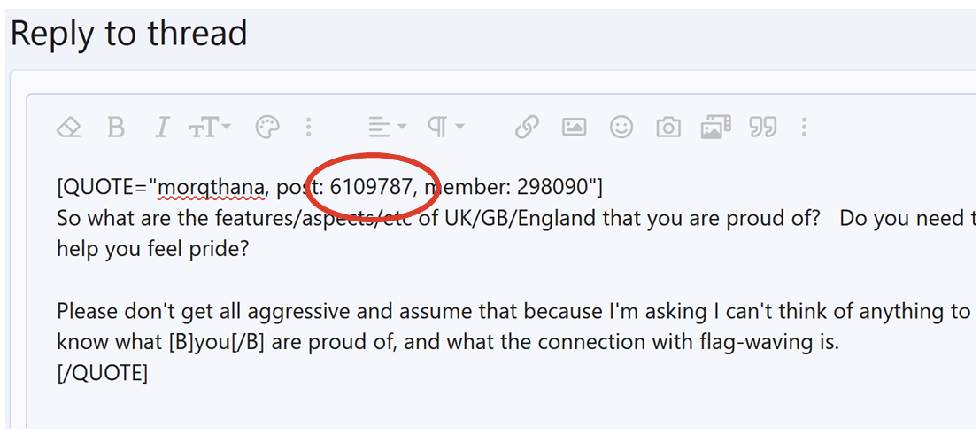The width and height of the screenshot is (980, 435).
Task: Open the paragraph format dropdown
Action: 446,128
